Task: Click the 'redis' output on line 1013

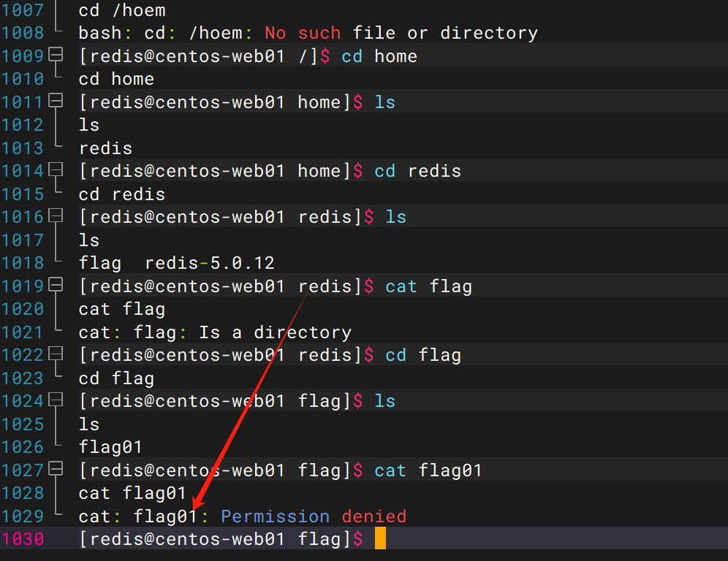Action: point(105,148)
